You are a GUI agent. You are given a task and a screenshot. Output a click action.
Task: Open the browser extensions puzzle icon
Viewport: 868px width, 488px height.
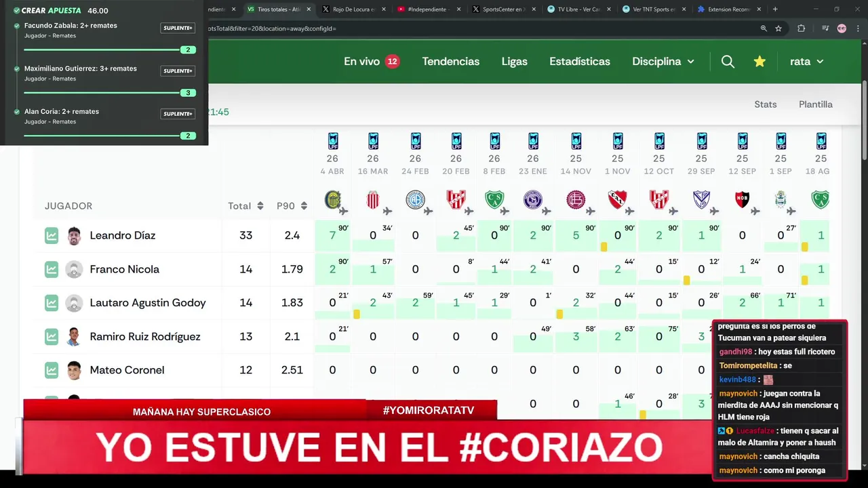click(x=801, y=28)
